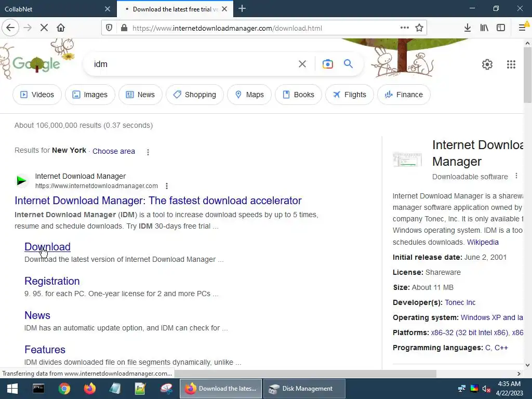Open knowledge panel more options menu
The height and width of the screenshot is (399, 532).
coord(516,176)
